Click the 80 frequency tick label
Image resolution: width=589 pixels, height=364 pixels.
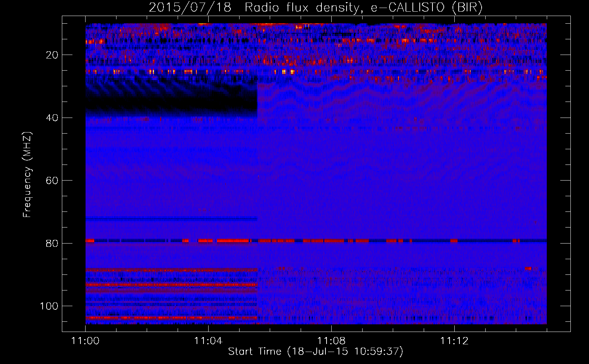tap(52, 244)
